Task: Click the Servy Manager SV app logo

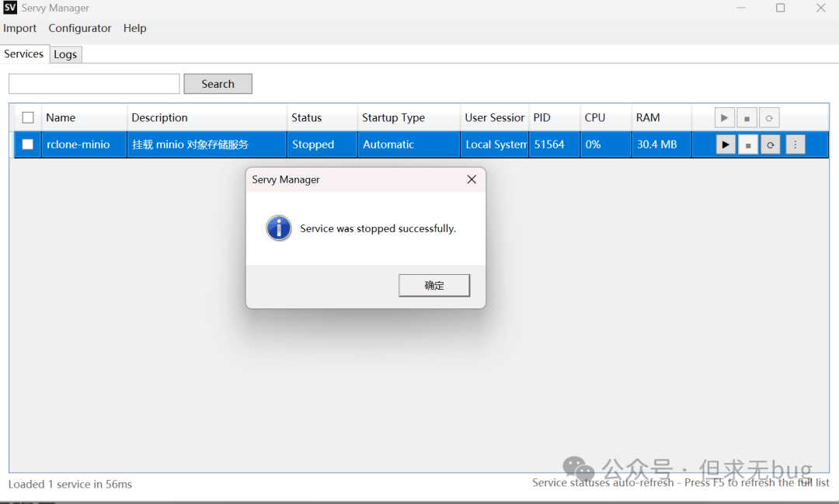Action: 10,8
